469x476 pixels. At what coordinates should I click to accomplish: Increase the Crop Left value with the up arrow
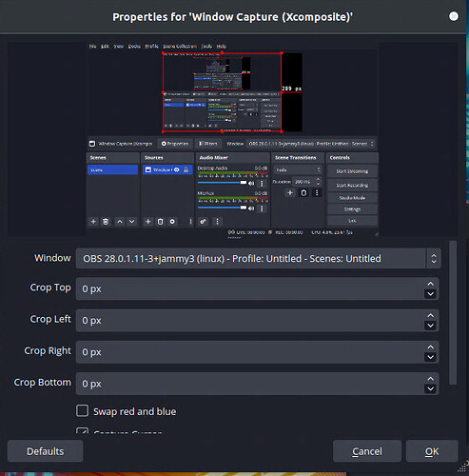pos(430,315)
